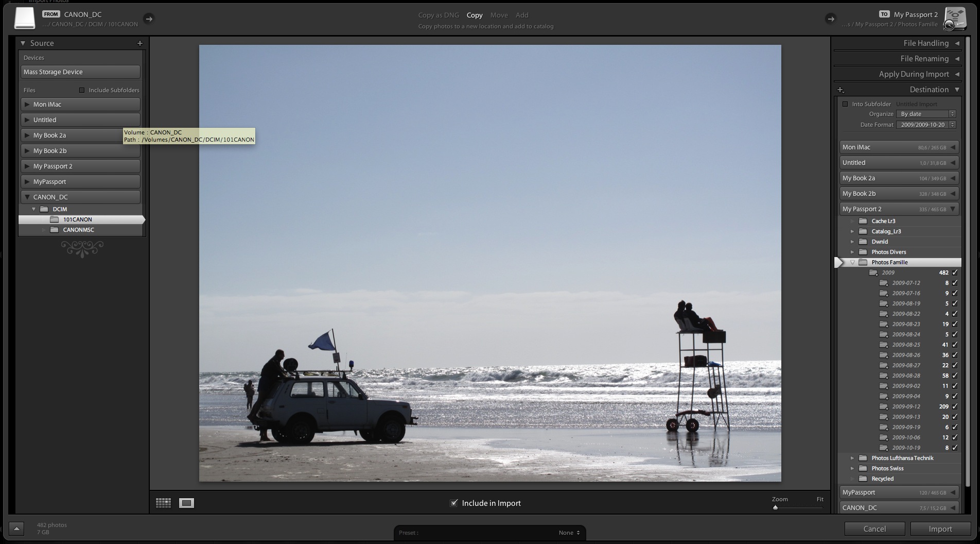Select Photos Lufthansa Technik folder
Viewport: 980px width, 544px height.
(902, 458)
